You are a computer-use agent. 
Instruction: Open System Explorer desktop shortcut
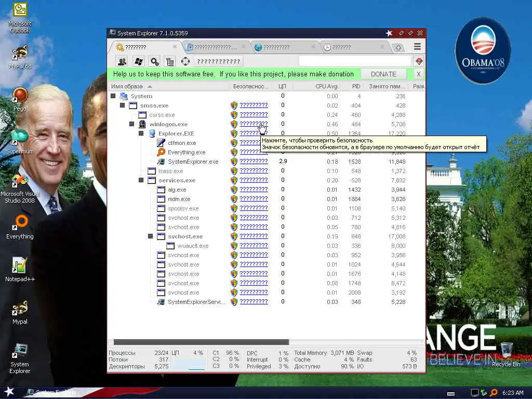point(20,358)
